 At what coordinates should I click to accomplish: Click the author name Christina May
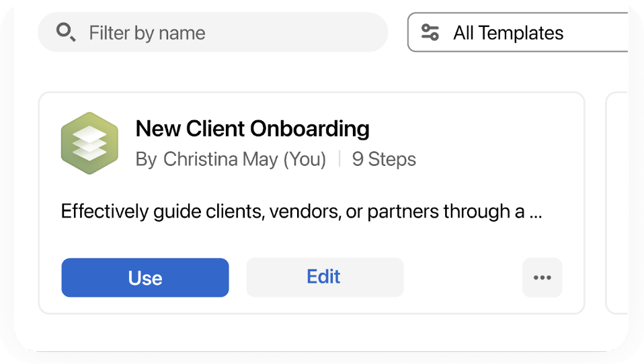click(x=220, y=159)
